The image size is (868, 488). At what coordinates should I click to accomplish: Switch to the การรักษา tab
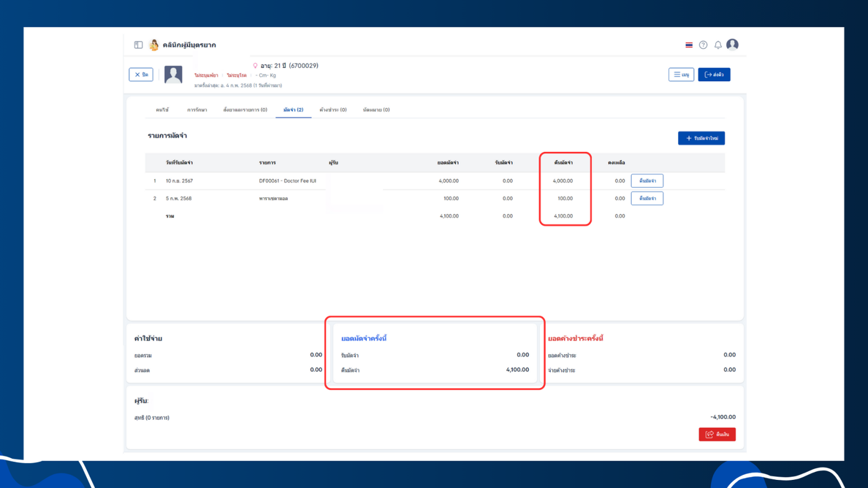coord(197,110)
